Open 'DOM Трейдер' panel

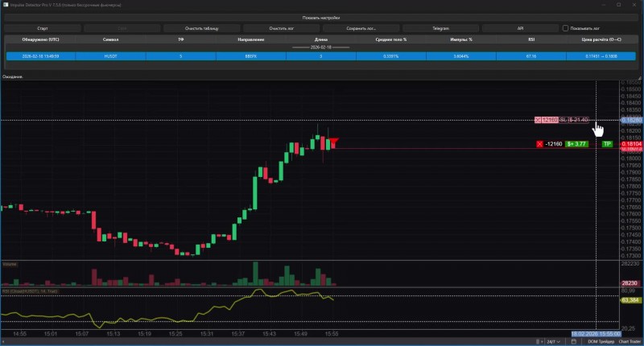pyautogui.click(x=601, y=341)
